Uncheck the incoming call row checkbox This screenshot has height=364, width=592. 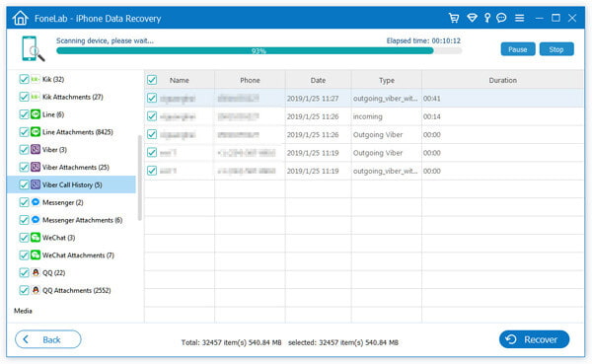tap(152, 116)
